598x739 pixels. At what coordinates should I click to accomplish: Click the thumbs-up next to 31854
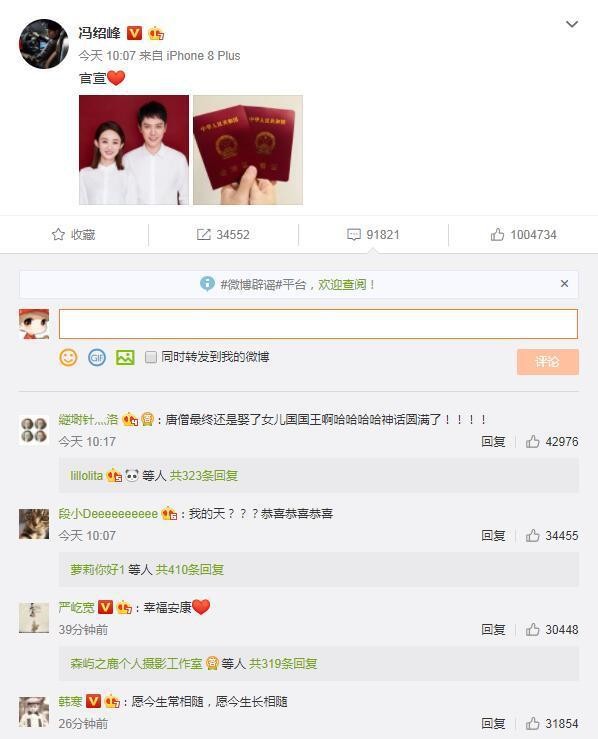(532, 723)
